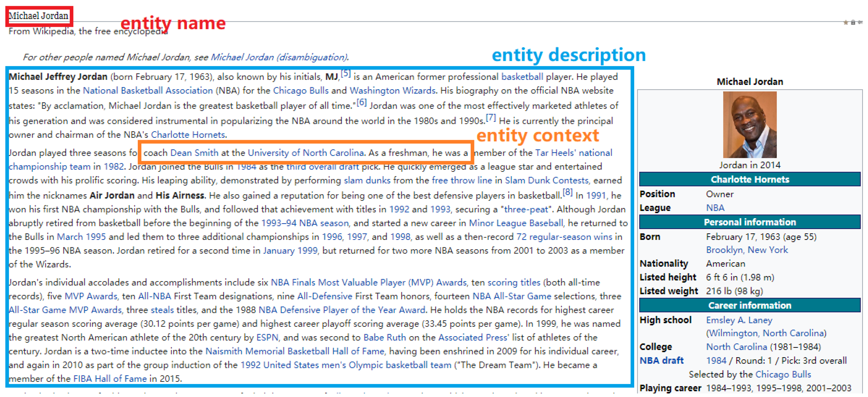Follow the Minor League Baseball link
This screenshot has width=868, height=397.
point(516,223)
